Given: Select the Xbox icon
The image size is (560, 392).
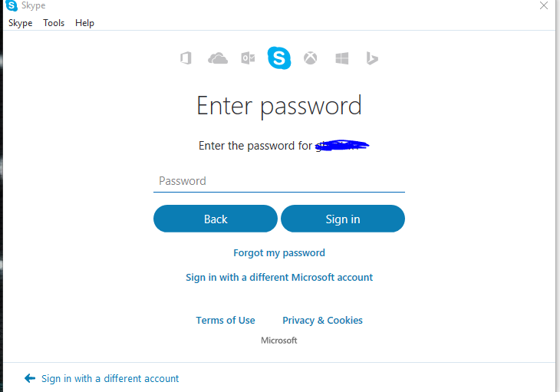Looking at the screenshot, I should click(310, 58).
